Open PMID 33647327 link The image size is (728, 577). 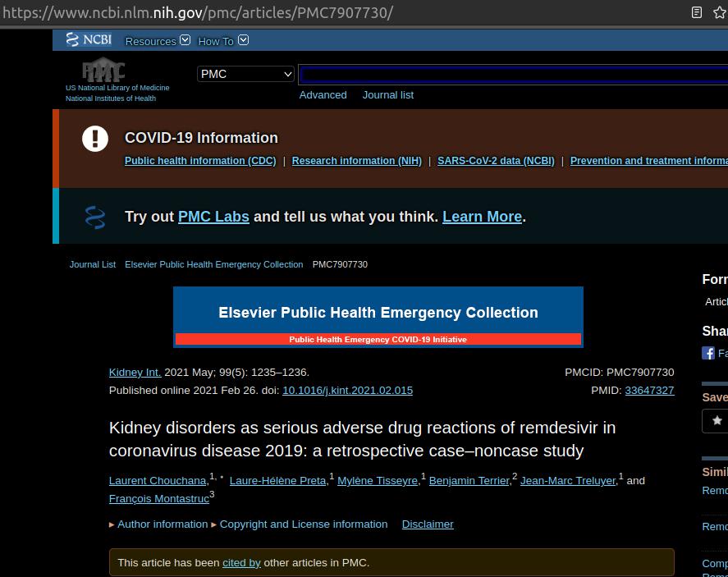click(649, 391)
